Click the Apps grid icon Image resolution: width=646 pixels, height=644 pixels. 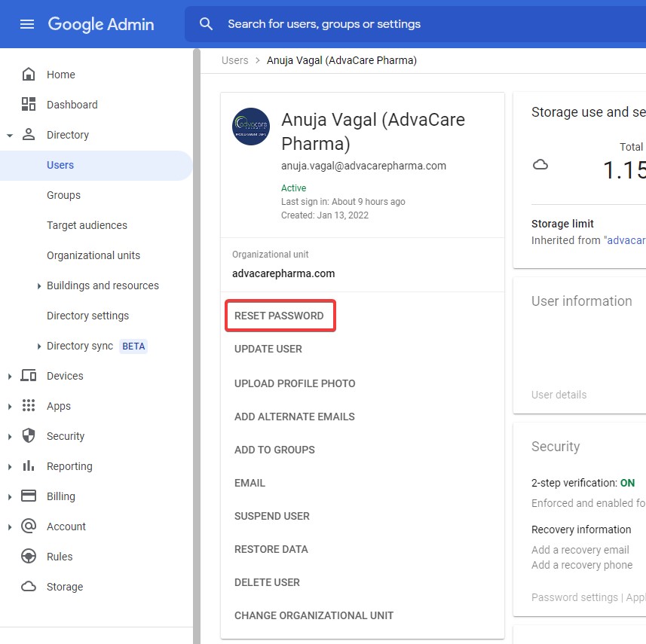29,405
